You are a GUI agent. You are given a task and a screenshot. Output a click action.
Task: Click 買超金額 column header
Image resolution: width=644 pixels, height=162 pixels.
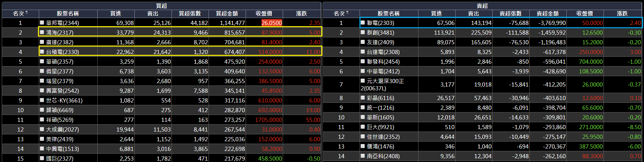coord(227,13)
